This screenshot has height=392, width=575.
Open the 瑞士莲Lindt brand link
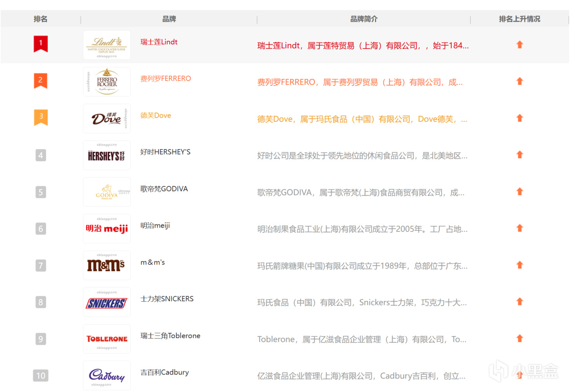[159, 42]
